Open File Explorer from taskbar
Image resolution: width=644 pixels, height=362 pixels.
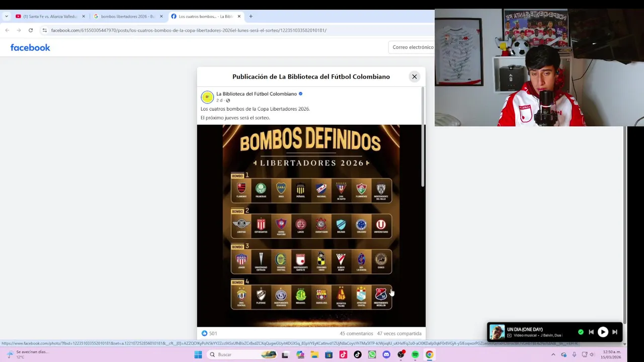coord(314,354)
